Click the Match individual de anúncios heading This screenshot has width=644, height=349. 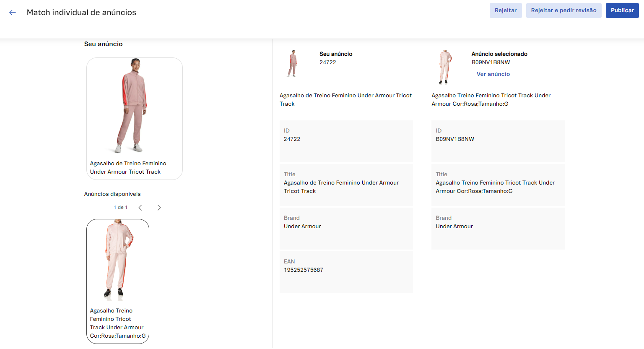click(x=81, y=13)
